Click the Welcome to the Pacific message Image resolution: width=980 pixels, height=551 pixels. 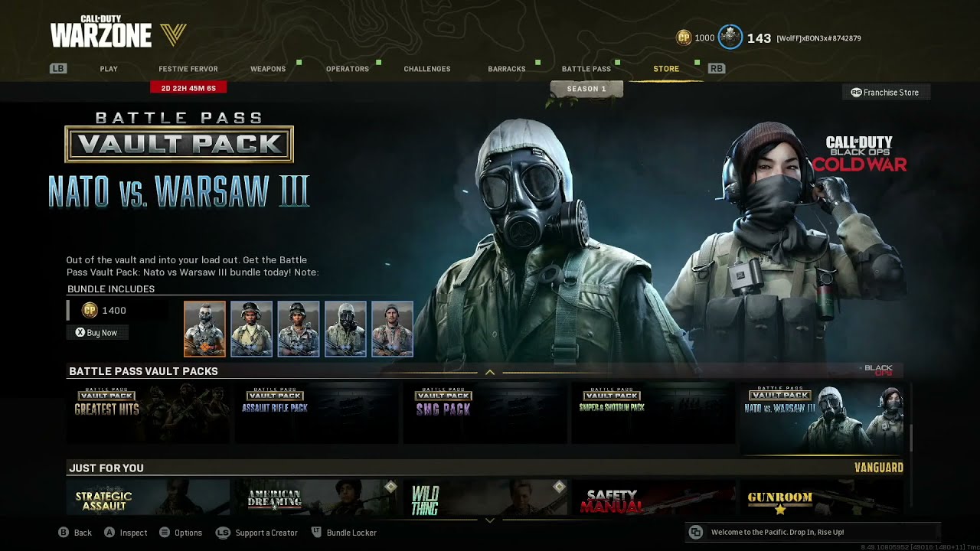[x=778, y=533]
